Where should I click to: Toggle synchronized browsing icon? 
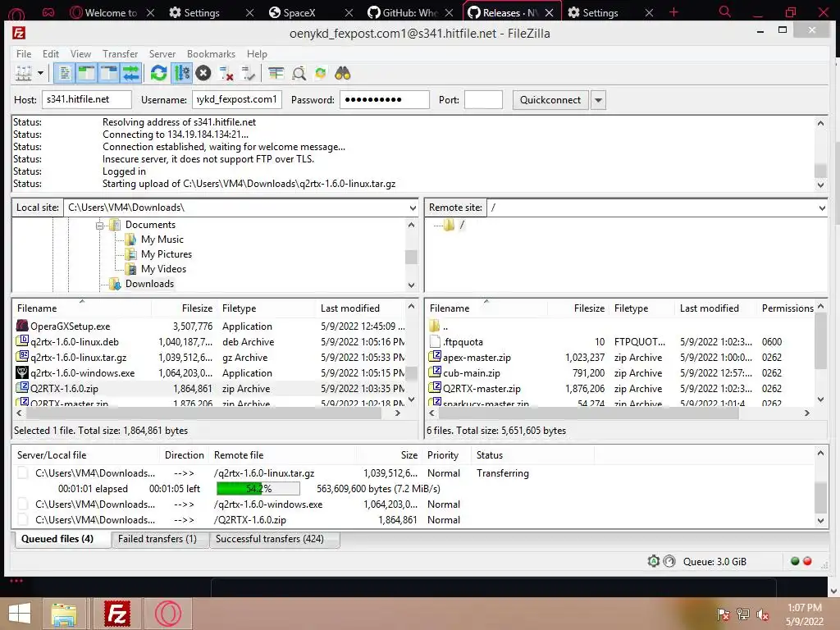[321, 73]
